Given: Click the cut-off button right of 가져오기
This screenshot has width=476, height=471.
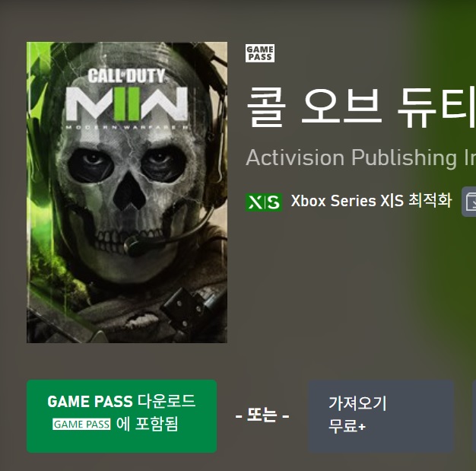Looking at the screenshot, I should pos(474,416).
